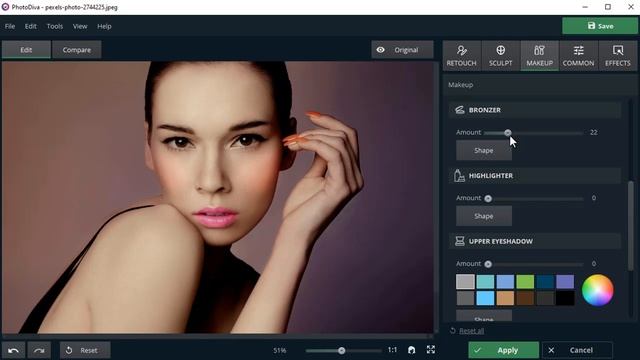Click the Upper Eyeshadow icon

coord(460,241)
